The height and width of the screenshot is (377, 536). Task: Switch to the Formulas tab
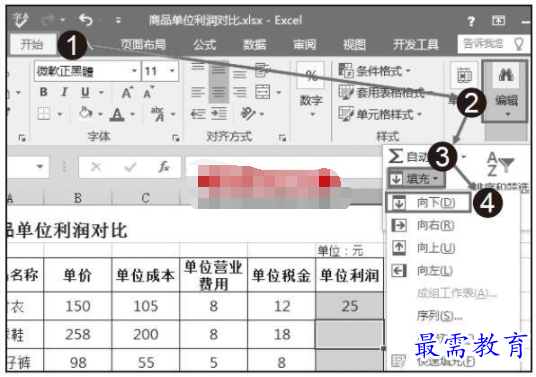point(204,44)
